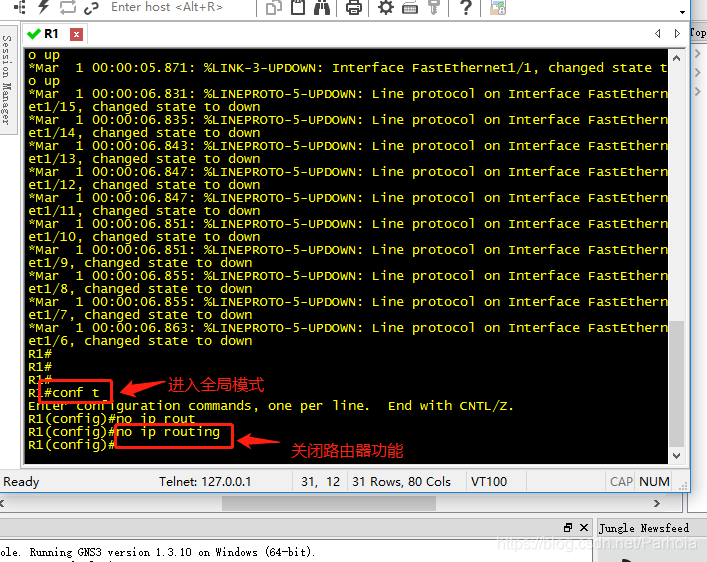Click the 'conf t' command in terminal
This screenshot has height=562, width=707.
(x=76, y=392)
